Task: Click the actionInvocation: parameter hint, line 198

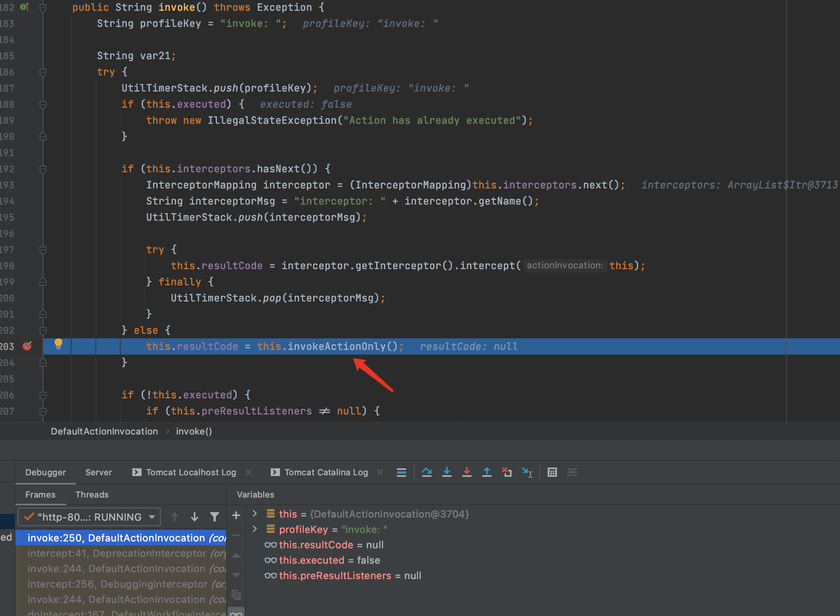Action: pos(565,265)
